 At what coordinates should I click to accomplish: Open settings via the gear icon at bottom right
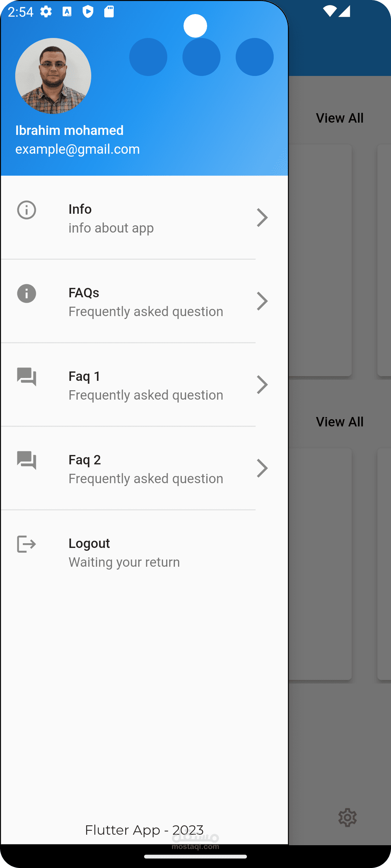(x=347, y=817)
